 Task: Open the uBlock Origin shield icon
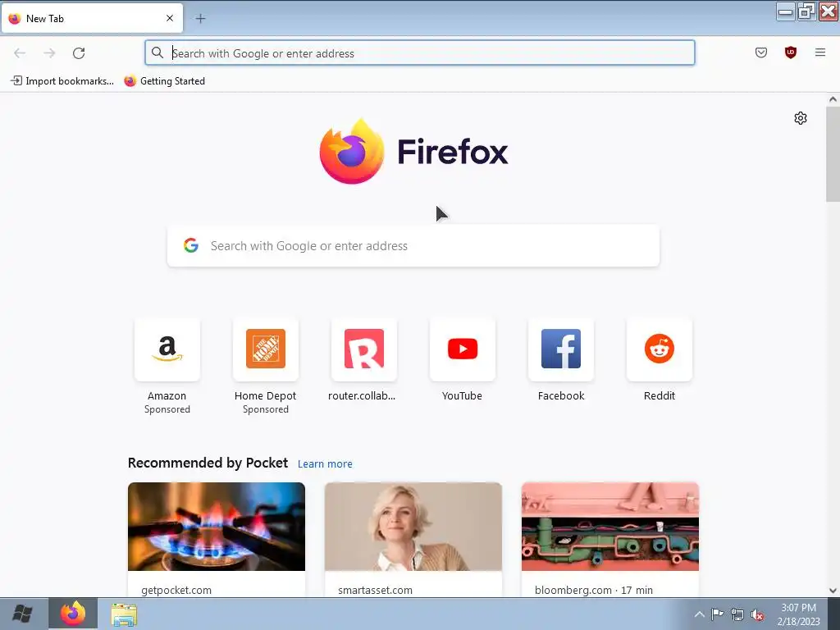click(790, 52)
